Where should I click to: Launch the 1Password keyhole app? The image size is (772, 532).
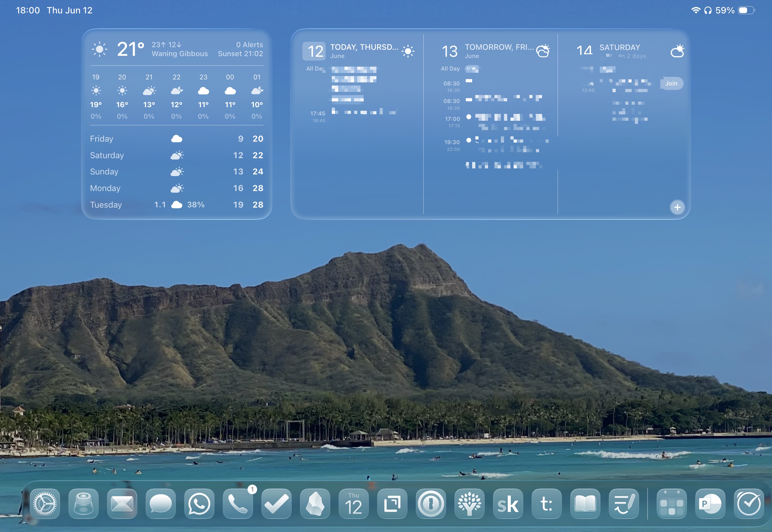coord(431,503)
